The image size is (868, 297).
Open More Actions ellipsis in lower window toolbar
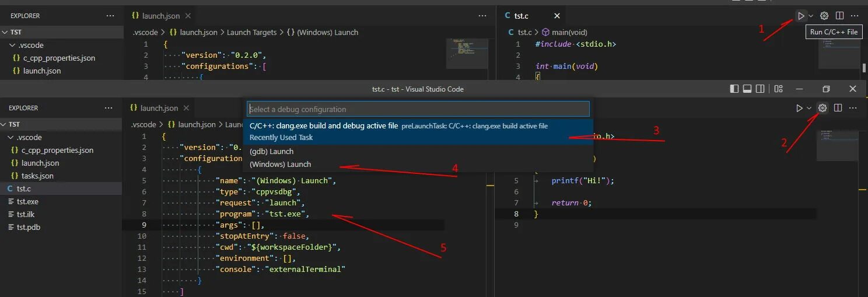tap(853, 108)
